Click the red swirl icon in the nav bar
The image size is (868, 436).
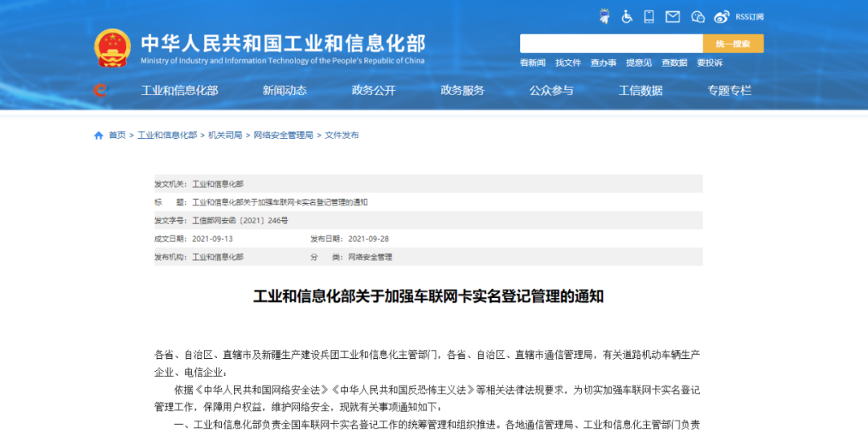[100, 90]
